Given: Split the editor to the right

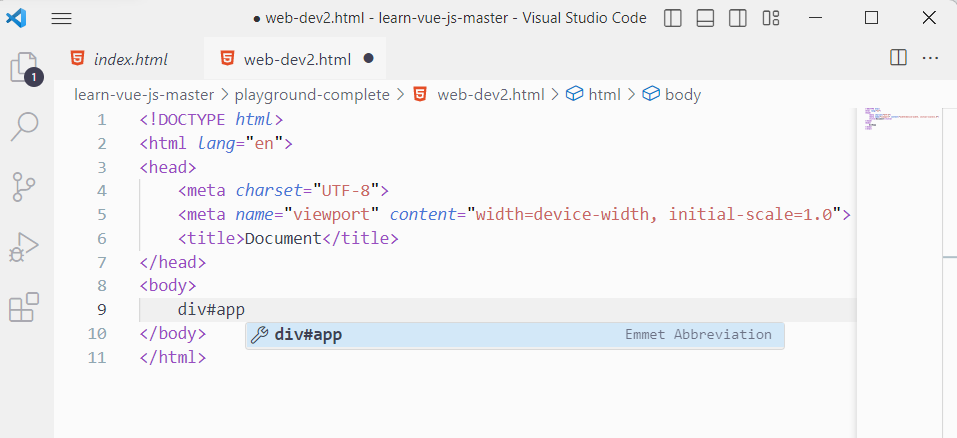Looking at the screenshot, I should click(898, 58).
